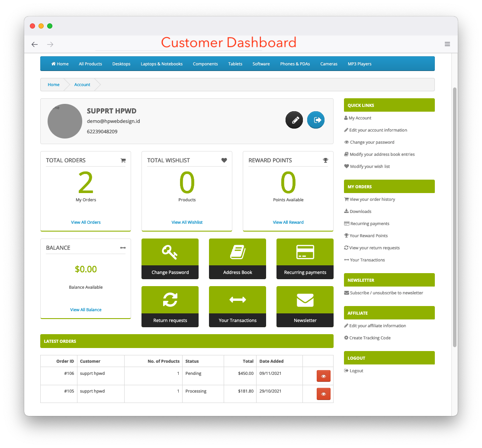Click the credit card icon on Recurring payments tile
482x448 pixels.
point(305,251)
